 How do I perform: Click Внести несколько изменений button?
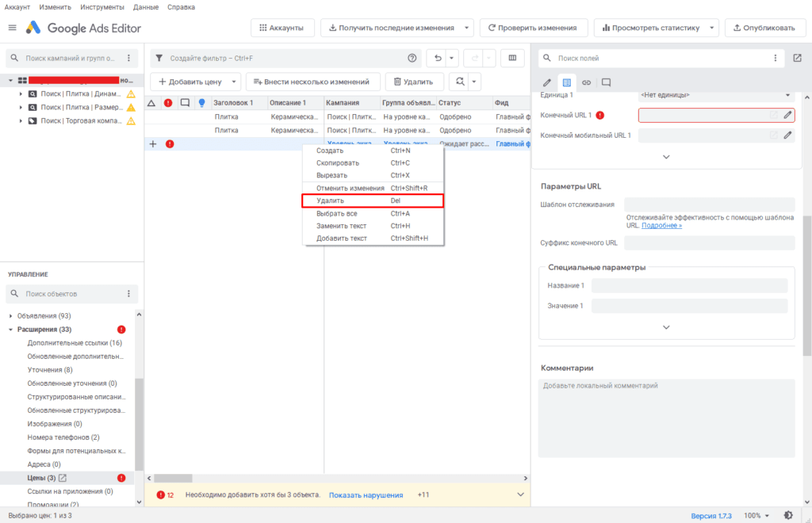tap(312, 82)
